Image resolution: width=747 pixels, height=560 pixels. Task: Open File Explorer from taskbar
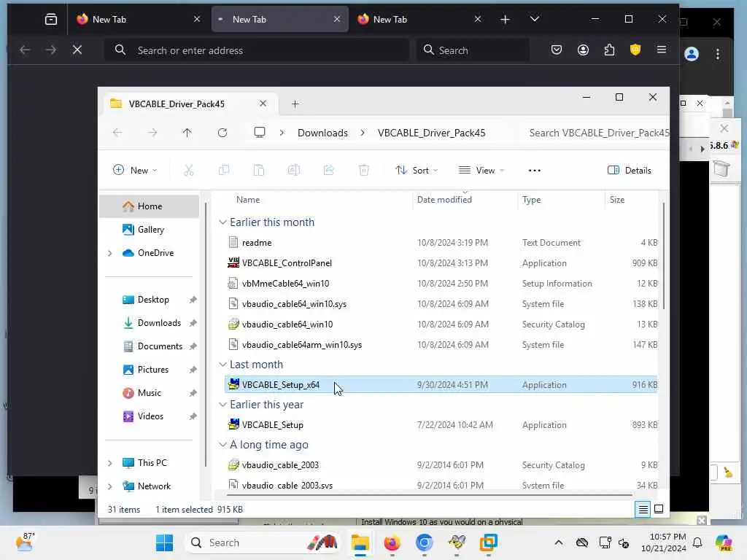[x=360, y=542]
